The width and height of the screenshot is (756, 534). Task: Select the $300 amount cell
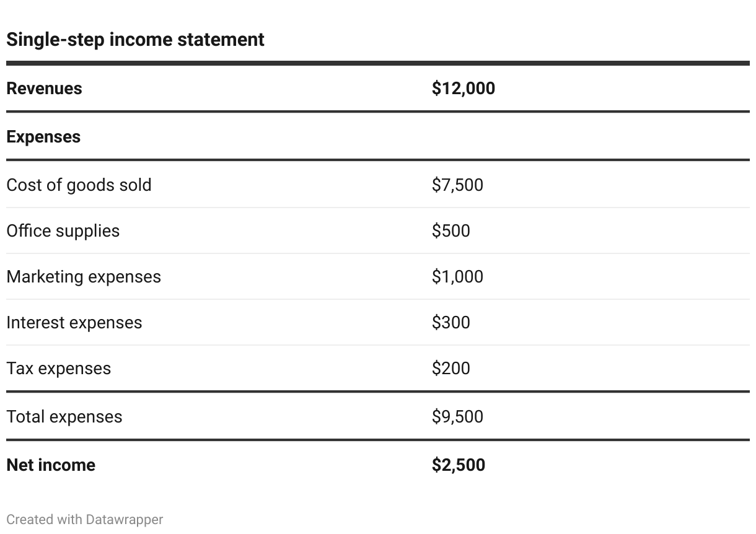pos(451,323)
